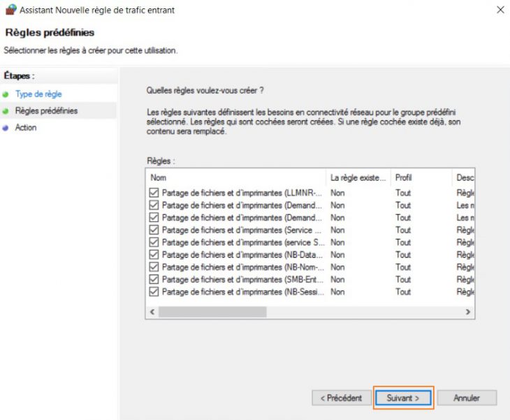Uncheck the LLMNR file sharing rule checkbox
Screen dimensions: 510x420
[154, 193]
